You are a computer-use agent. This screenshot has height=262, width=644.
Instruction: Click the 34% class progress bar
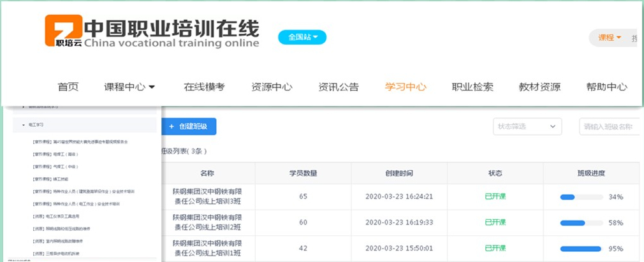[x=580, y=197]
